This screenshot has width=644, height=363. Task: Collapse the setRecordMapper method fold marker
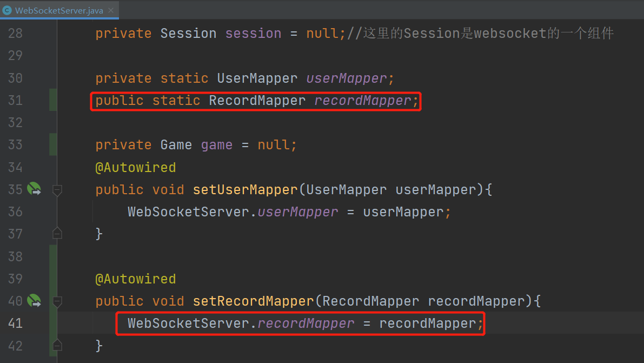(57, 302)
